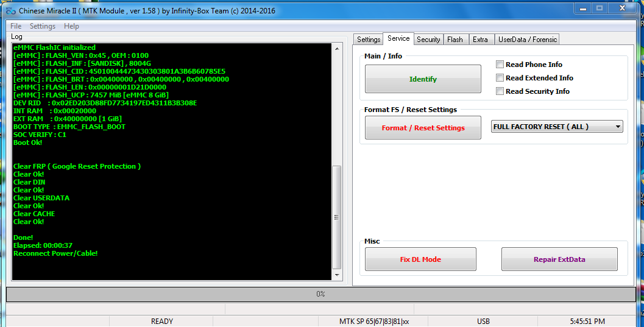Enable Read Security Info checkbox
644x327 pixels.
500,91
